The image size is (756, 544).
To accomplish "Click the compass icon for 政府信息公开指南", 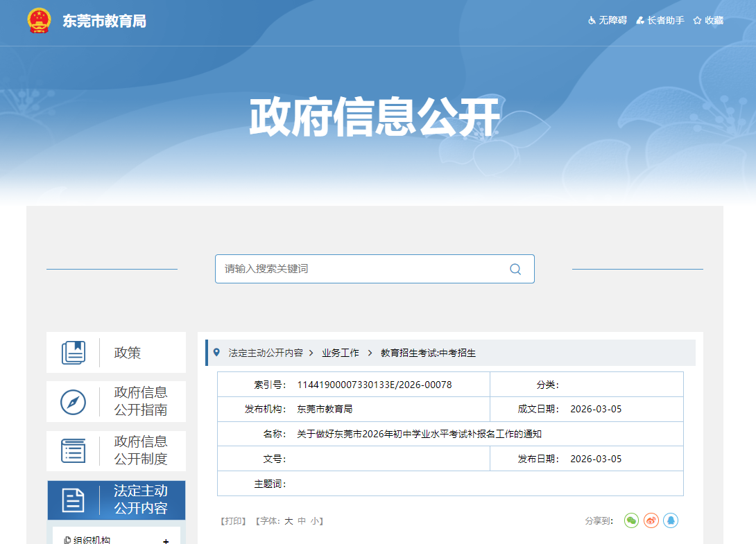I will pos(74,402).
